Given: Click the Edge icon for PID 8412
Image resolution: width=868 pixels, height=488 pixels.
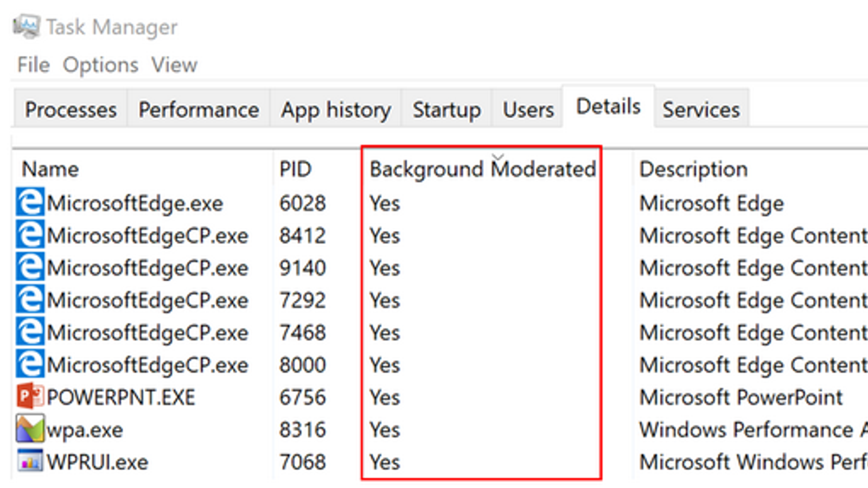Looking at the screenshot, I should click(29, 235).
